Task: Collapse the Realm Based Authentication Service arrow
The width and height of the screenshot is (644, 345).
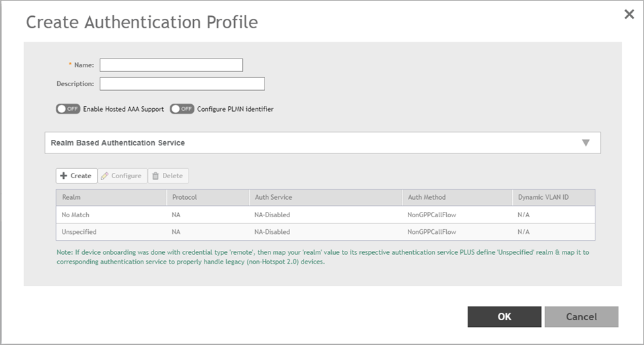Action: click(x=585, y=143)
